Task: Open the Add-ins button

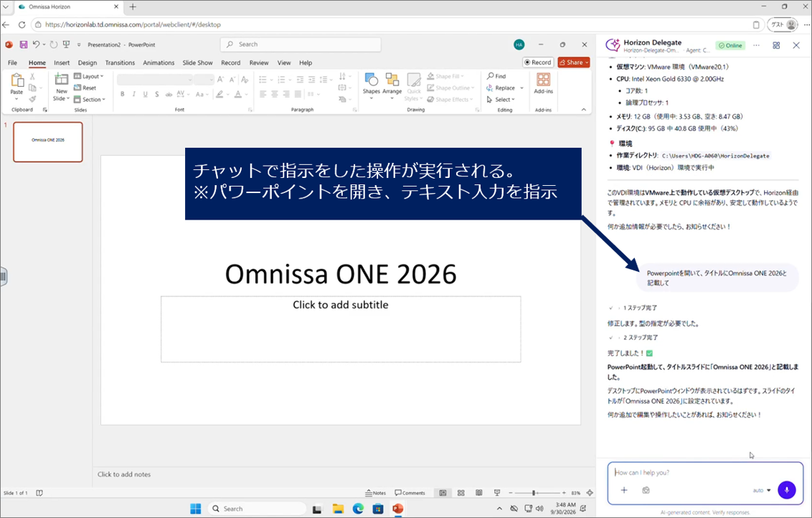Action: 543,83
